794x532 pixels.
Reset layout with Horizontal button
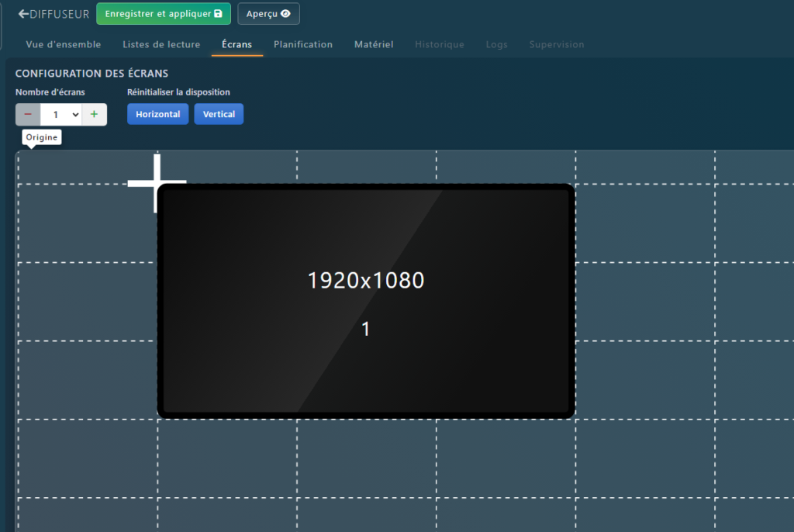157,114
